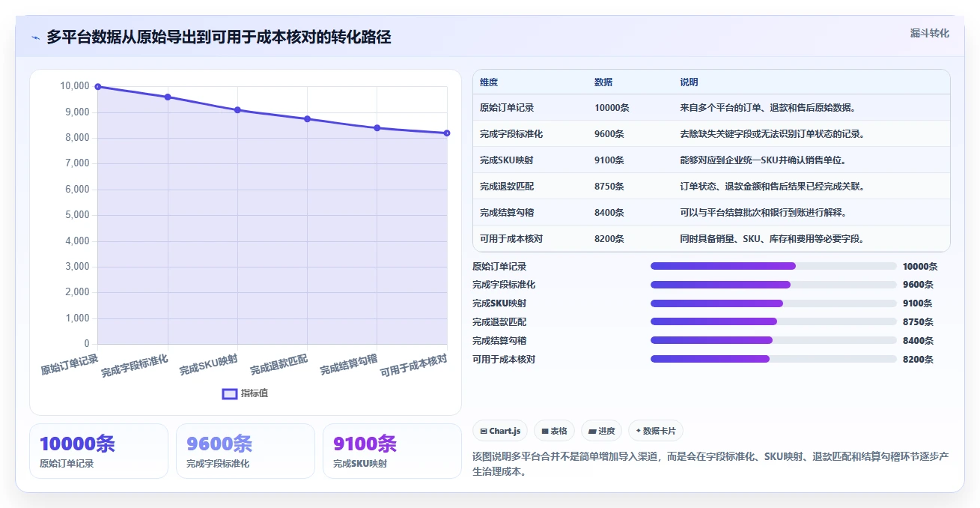Click the summary paragraph starting 该图说明
This screenshot has height=508, width=980.
point(710,465)
